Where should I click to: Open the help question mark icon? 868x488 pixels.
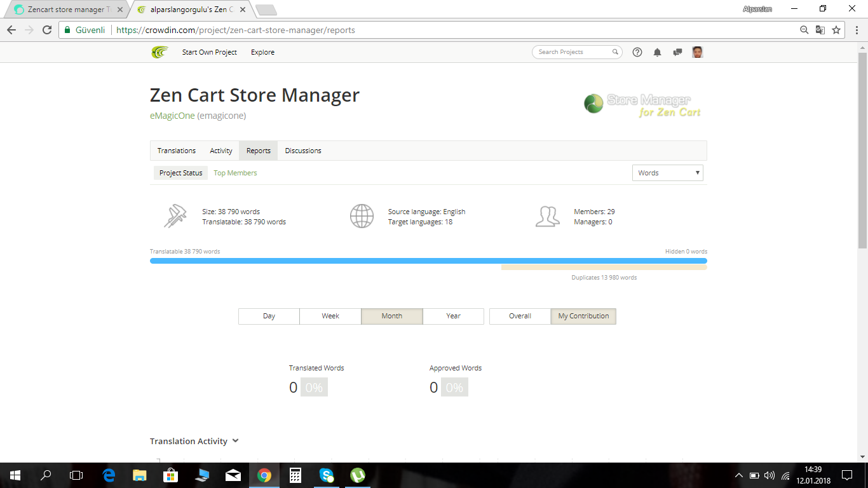[x=637, y=52]
